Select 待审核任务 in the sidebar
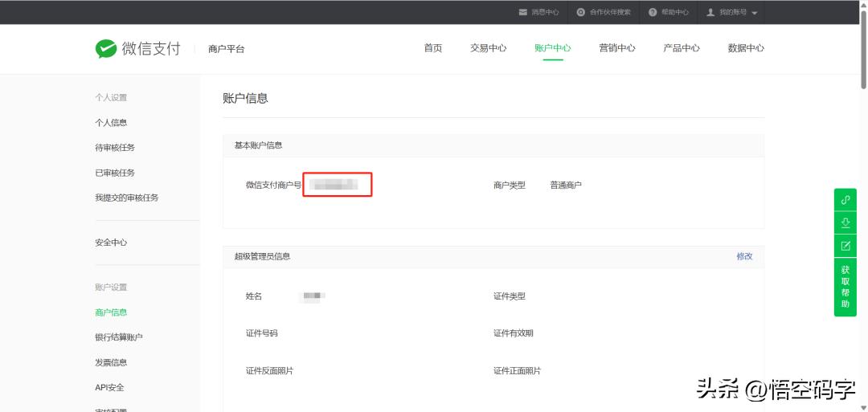Image resolution: width=868 pixels, height=412 pixels. [115, 148]
